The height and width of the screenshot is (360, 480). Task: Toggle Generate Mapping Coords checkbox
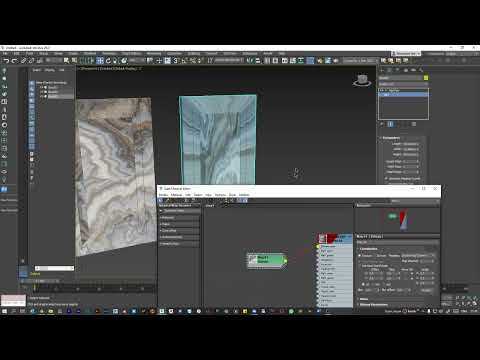click(386, 179)
